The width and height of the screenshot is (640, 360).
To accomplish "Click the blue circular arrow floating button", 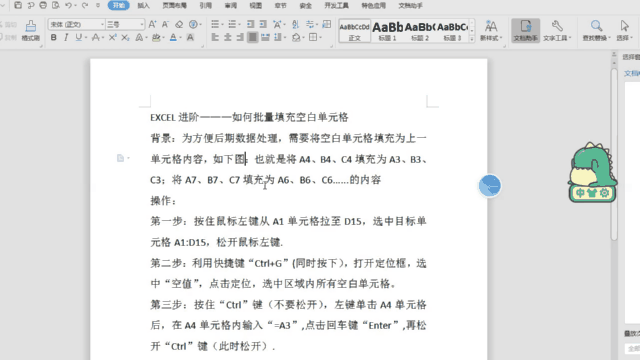I will (x=490, y=186).
